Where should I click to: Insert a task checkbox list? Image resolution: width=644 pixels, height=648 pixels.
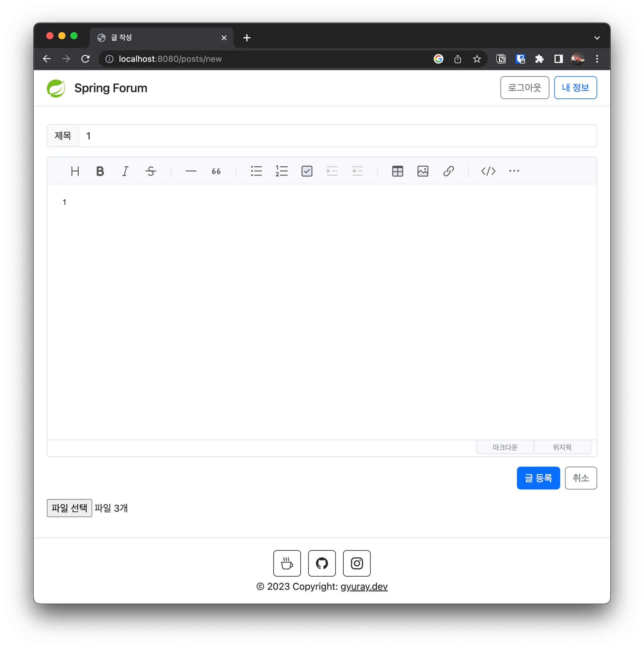pos(307,171)
